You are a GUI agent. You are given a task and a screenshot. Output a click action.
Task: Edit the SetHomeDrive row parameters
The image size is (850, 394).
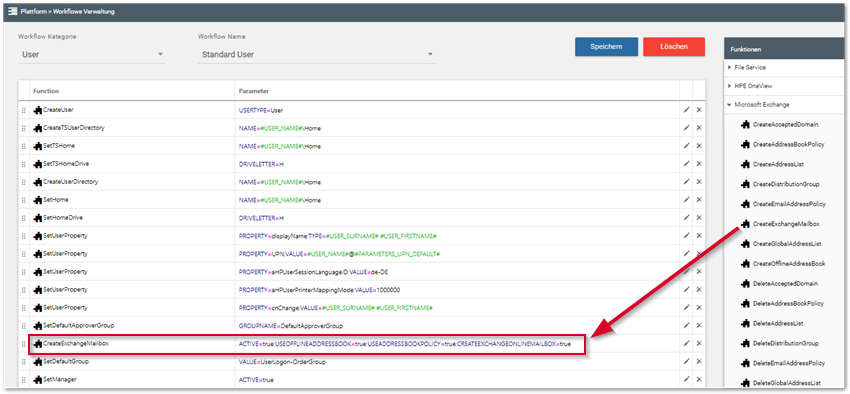point(686,218)
